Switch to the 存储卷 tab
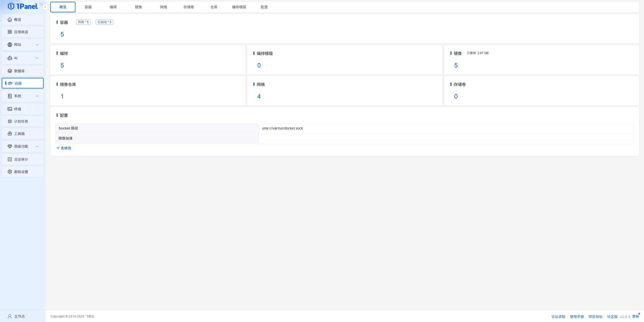Image resolution: width=644 pixels, height=322 pixels. (x=189, y=7)
